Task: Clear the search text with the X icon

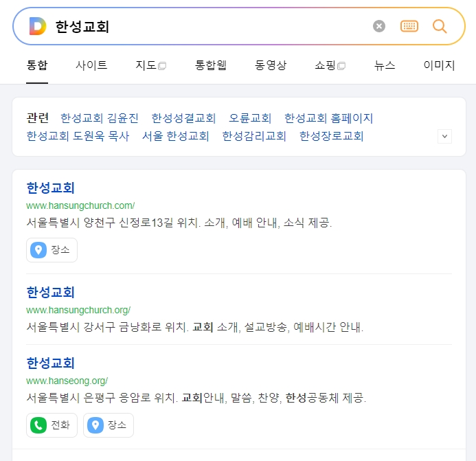Action: [x=379, y=26]
